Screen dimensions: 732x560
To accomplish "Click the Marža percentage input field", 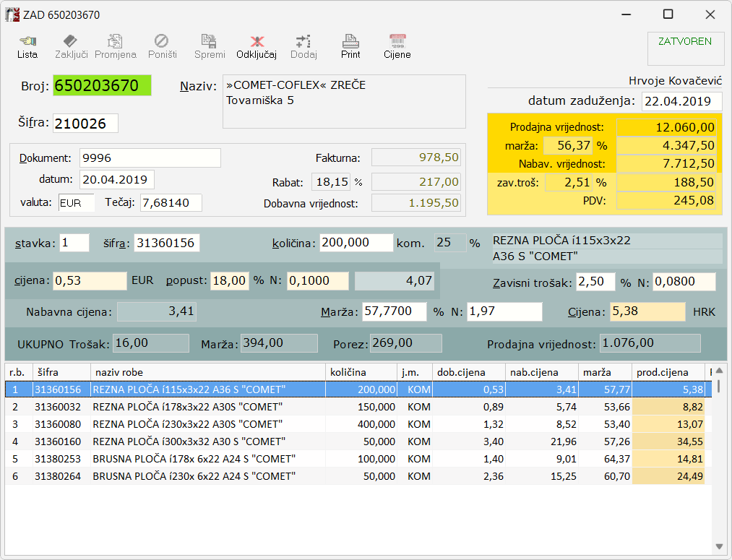I will (395, 312).
